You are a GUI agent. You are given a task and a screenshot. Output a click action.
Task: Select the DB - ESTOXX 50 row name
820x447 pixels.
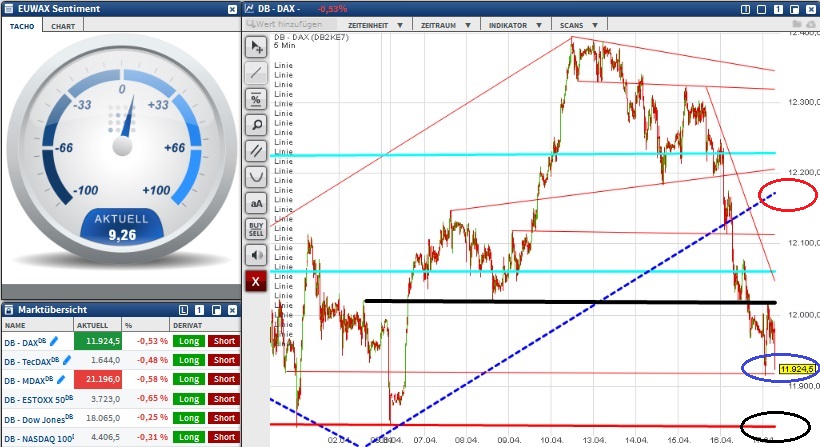click(39, 400)
